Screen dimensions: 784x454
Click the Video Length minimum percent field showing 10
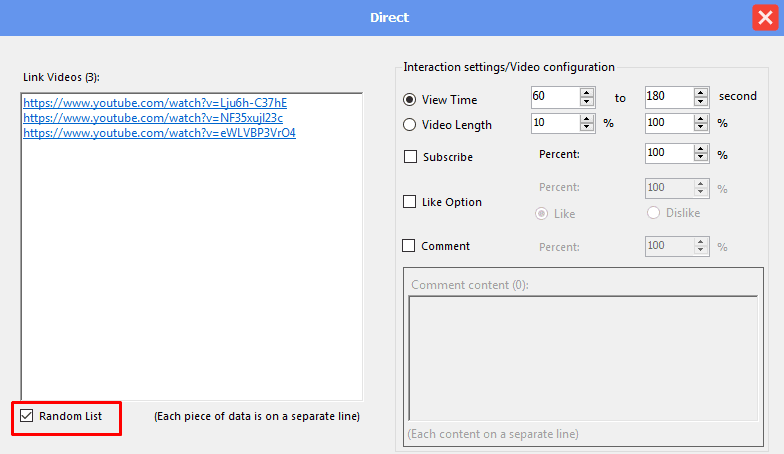tap(556, 123)
